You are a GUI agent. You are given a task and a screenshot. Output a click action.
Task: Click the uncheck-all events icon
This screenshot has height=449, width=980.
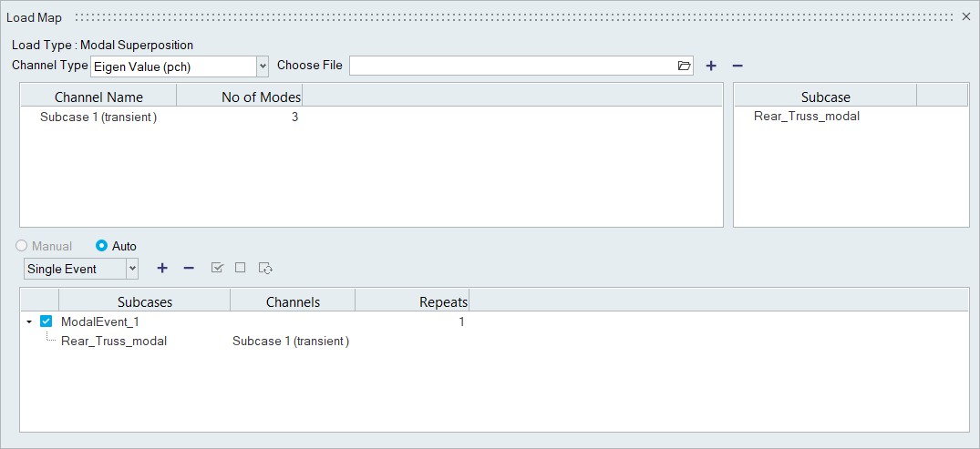pyautogui.click(x=241, y=268)
